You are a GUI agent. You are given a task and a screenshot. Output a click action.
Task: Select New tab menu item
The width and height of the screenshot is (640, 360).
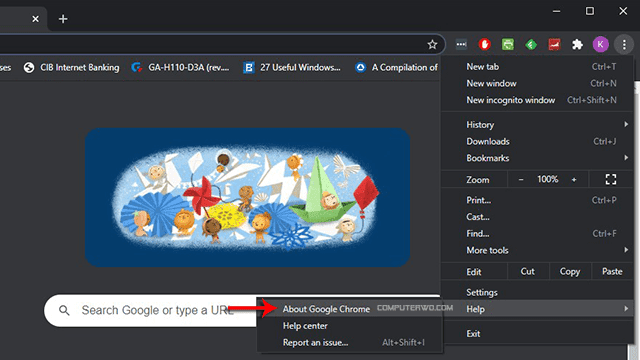click(537, 67)
